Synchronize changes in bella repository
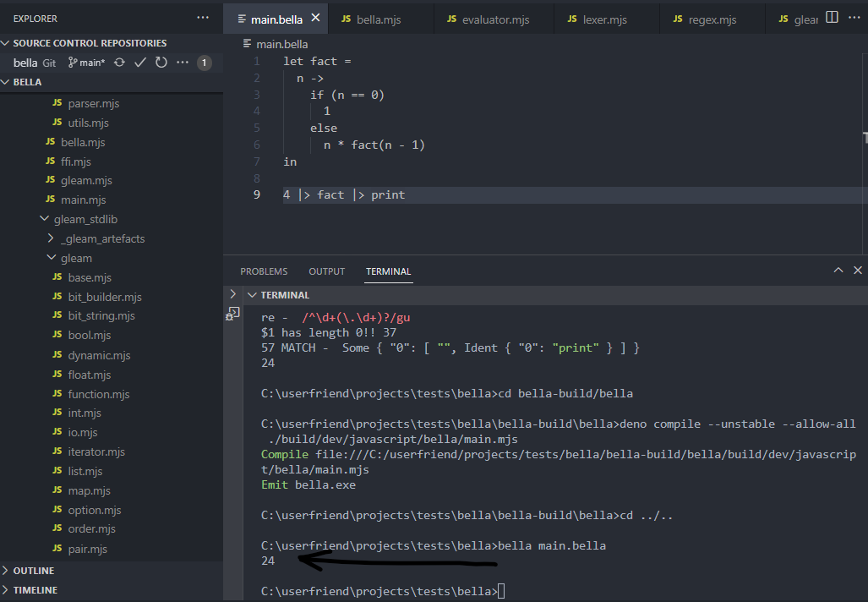The image size is (868, 602). tap(119, 63)
